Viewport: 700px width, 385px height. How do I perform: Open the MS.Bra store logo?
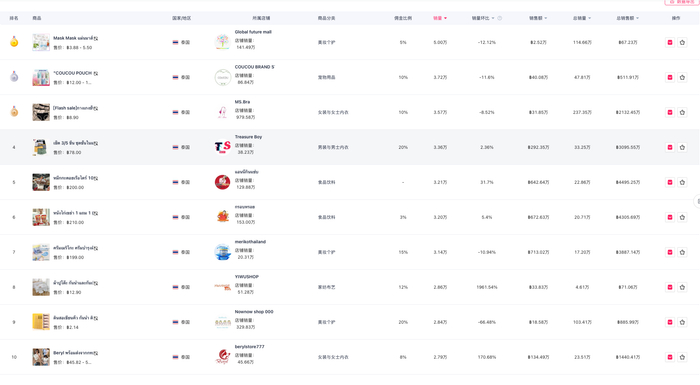click(x=222, y=112)
